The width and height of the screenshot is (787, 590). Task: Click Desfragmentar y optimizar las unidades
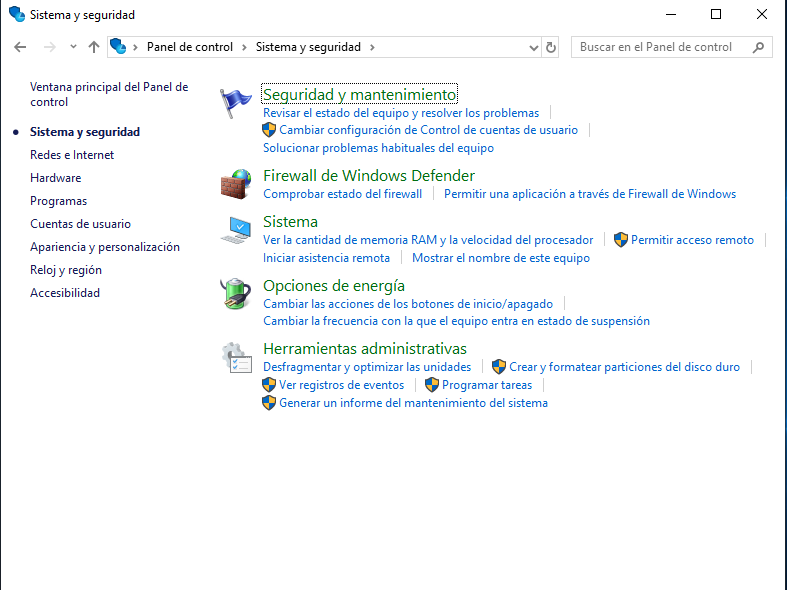click(367, 367)
